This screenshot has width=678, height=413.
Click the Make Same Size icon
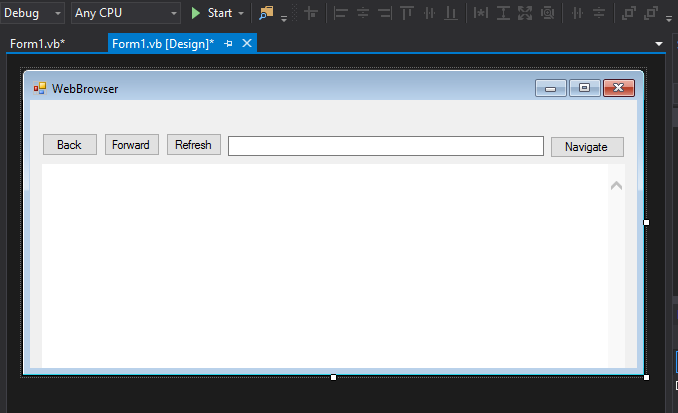pos(525,13)
